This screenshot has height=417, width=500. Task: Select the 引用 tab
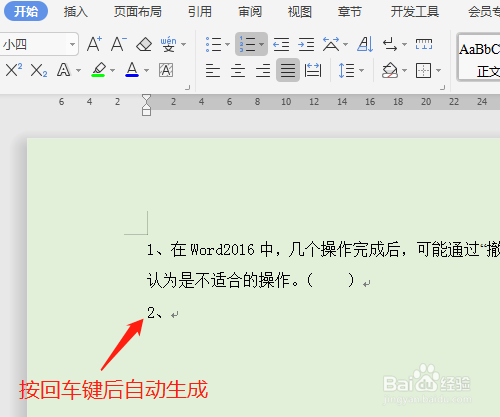pyautogui.click(x=200, y=12)
